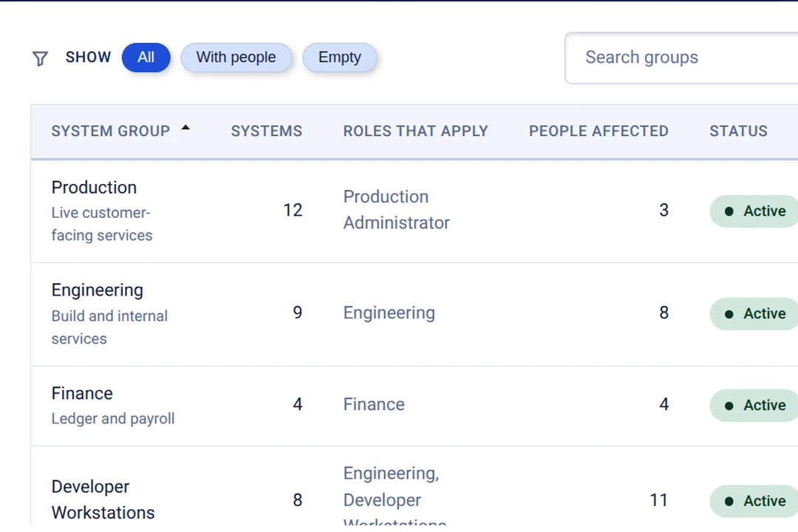Screen dimensions: 798x532
Task: Select Engineering role in Engineering row
Action: [x=389, y=313]
